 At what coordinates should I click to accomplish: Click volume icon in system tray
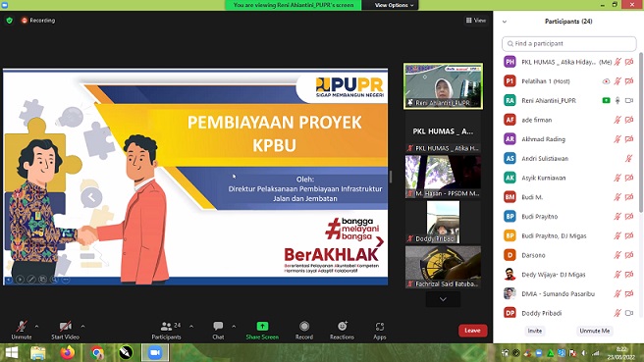coord(584,353)
